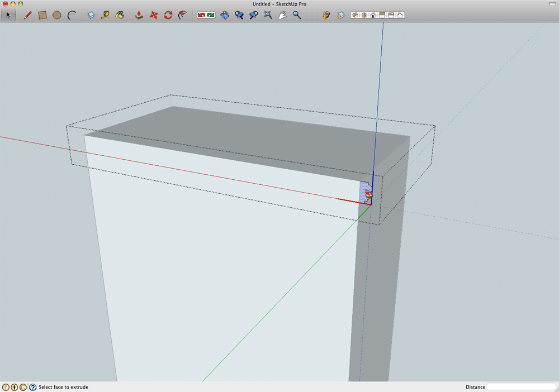The height and width of the screenshot is (392, 559).
Task: Select the arrow Select tool
Action: click(x=8, y=15)
